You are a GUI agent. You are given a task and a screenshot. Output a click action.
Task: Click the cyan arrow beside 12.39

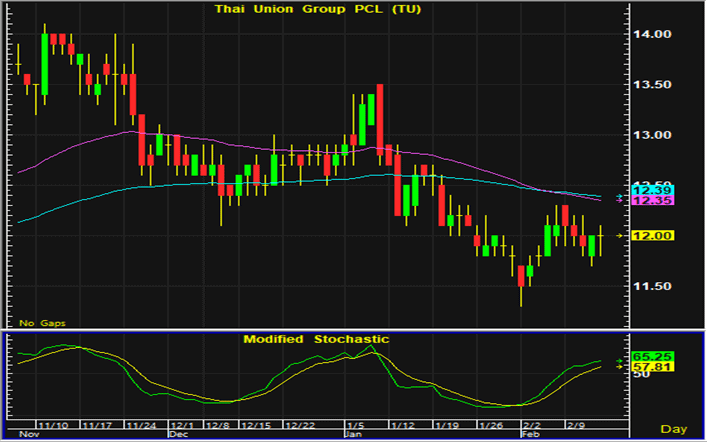620,197
